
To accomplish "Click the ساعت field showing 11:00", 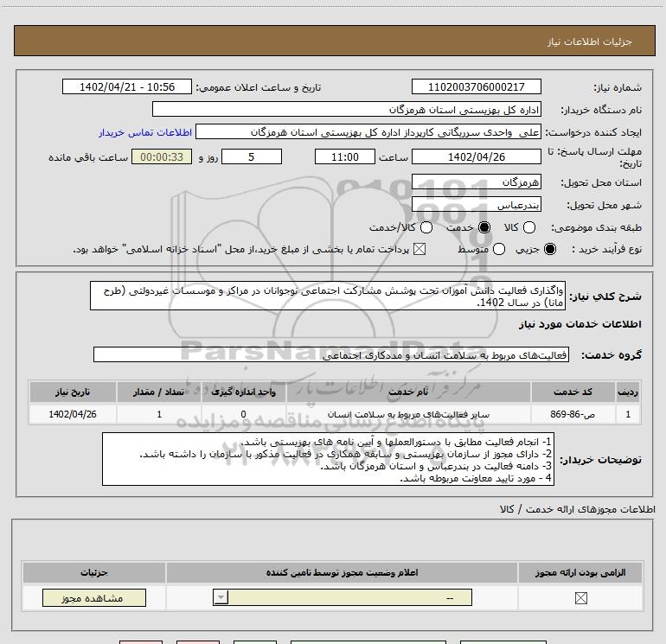I will [x=345, y=157].
